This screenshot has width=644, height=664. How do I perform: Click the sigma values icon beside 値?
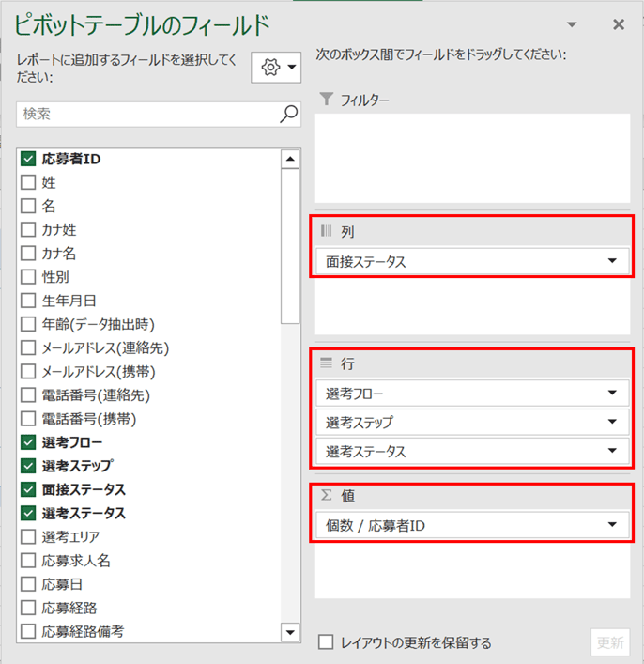coord(326,495)
